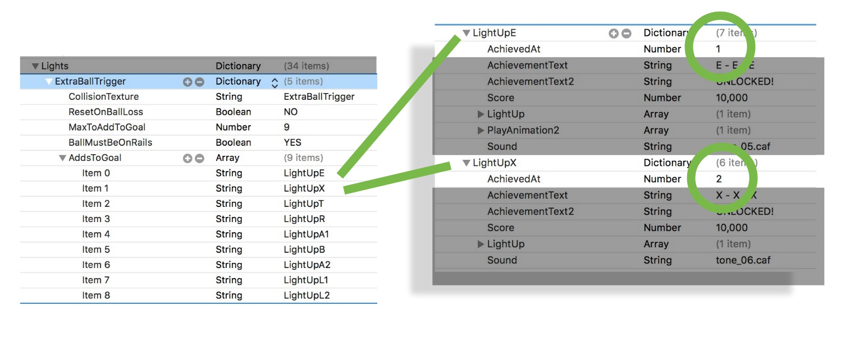Click the MaxToAddToGoal number value 9
868x351 pixels.
click(287, 127)
